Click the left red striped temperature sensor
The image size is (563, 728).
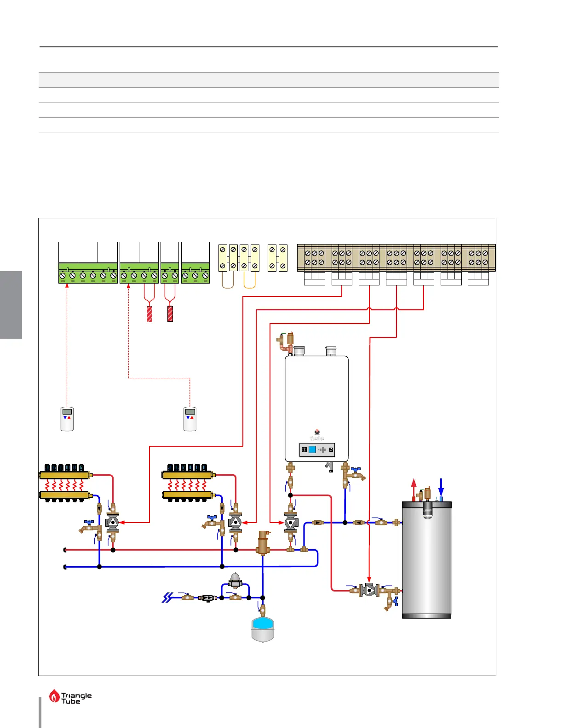point(149,314)
